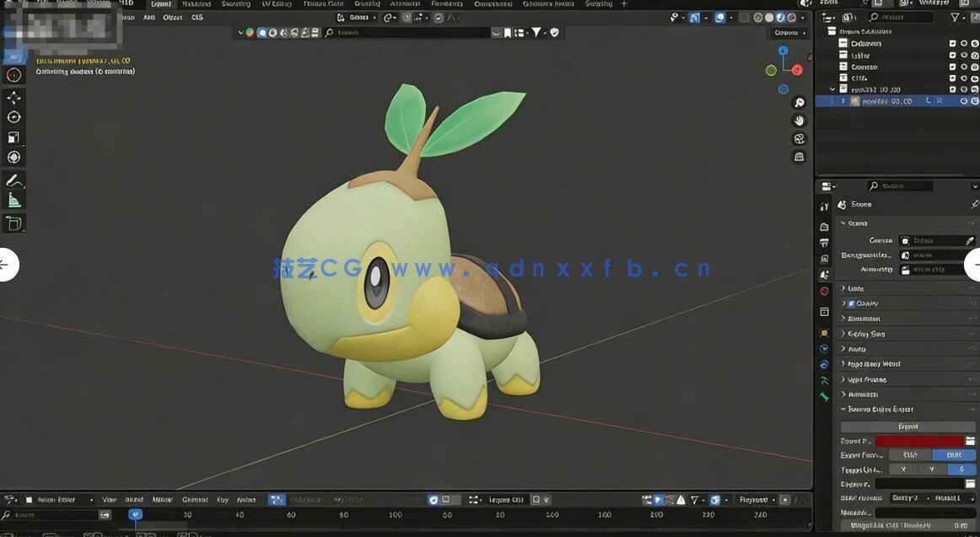The image size is (980, 537).
Task: Toggle visibility of the Light object
Action: point(964,56)
